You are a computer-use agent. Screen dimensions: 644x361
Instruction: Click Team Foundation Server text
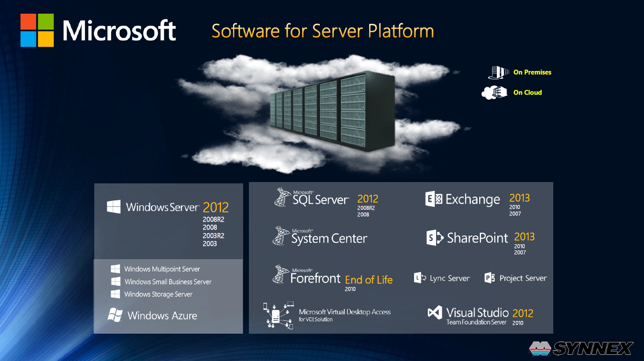(476, 322)
